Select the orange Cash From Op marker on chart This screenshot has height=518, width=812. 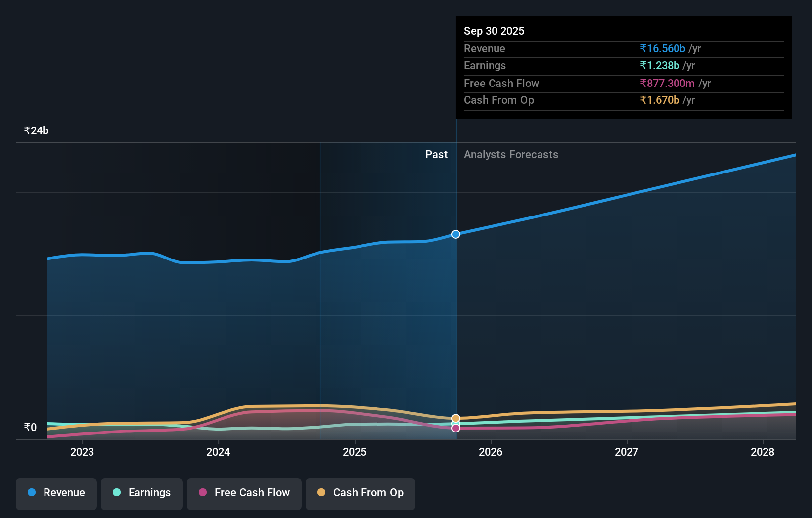pos(455,418)
